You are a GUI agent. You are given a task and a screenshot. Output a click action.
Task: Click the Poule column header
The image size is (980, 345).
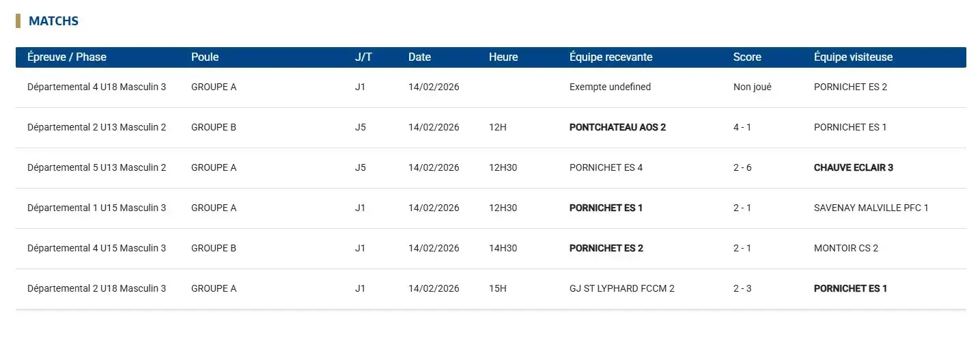(205, 57)
